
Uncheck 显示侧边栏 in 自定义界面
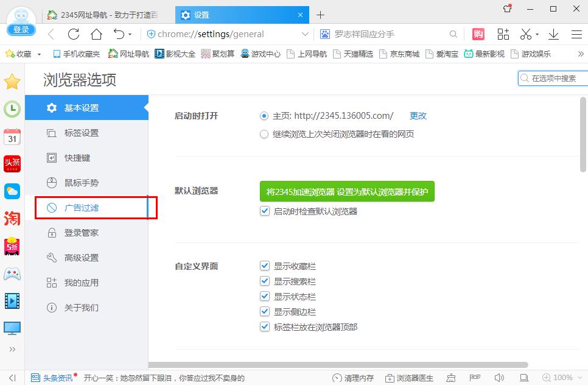pos(265,311)
